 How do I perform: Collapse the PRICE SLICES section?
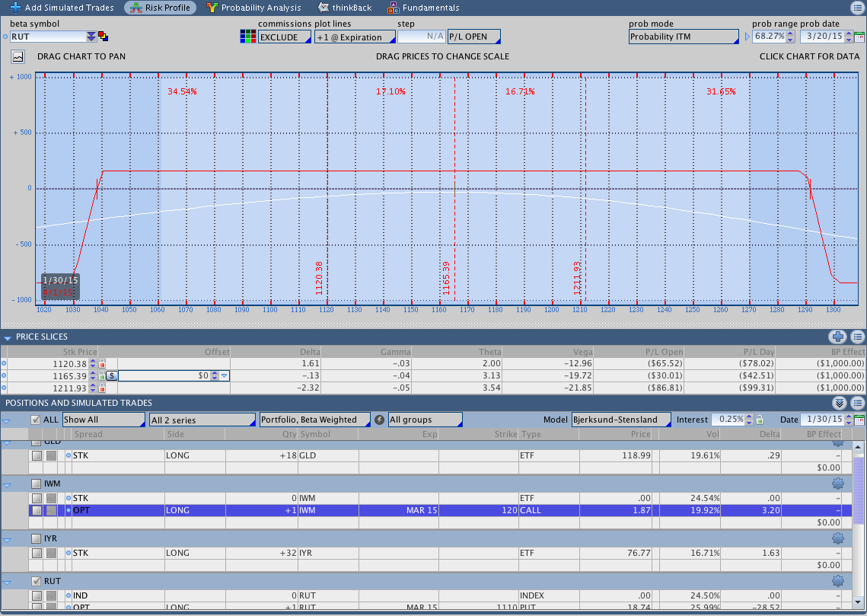(7, 337)
